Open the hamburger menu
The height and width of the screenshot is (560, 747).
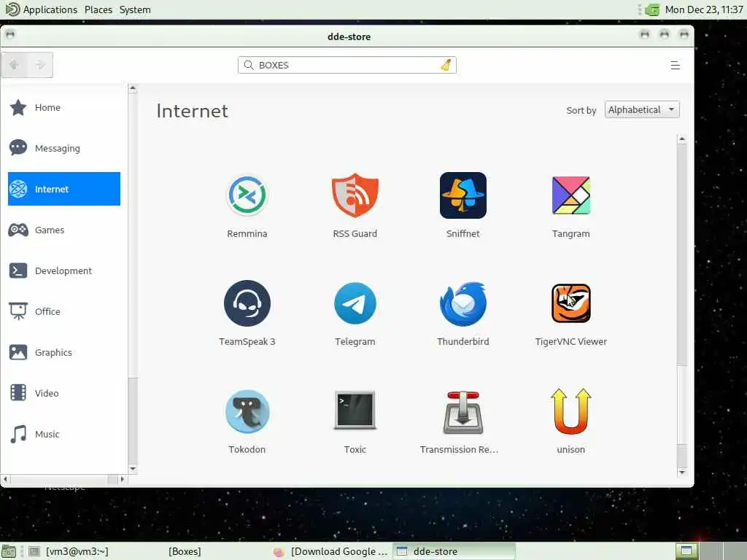(675, 65)
